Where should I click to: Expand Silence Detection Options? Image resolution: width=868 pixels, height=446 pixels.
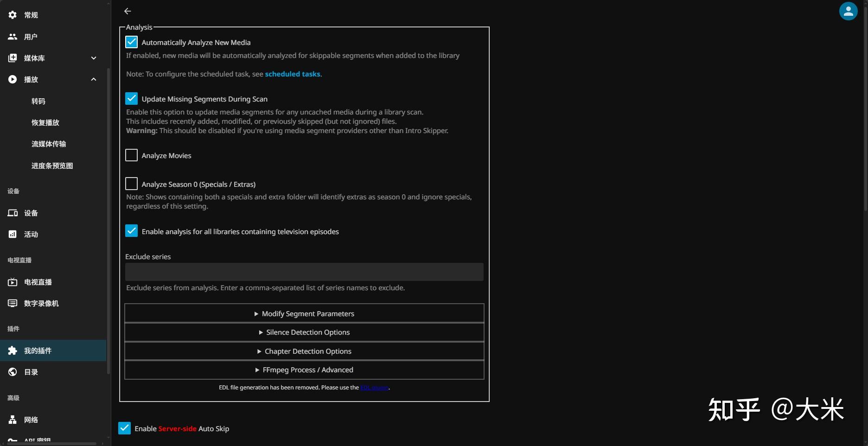(x=304, y=332)
